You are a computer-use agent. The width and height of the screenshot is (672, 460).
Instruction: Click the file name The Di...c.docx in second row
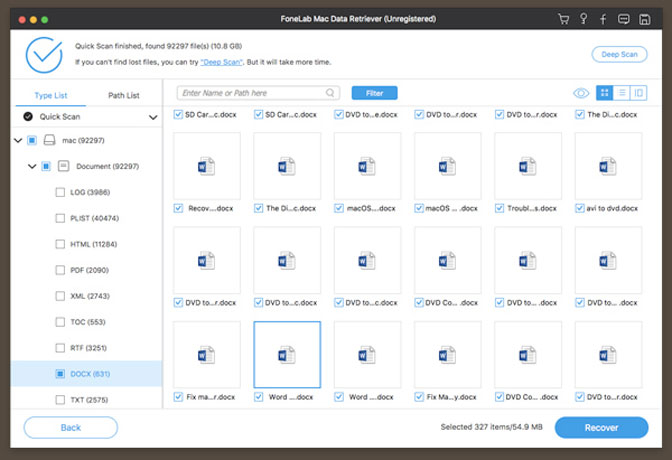(291, 208)
